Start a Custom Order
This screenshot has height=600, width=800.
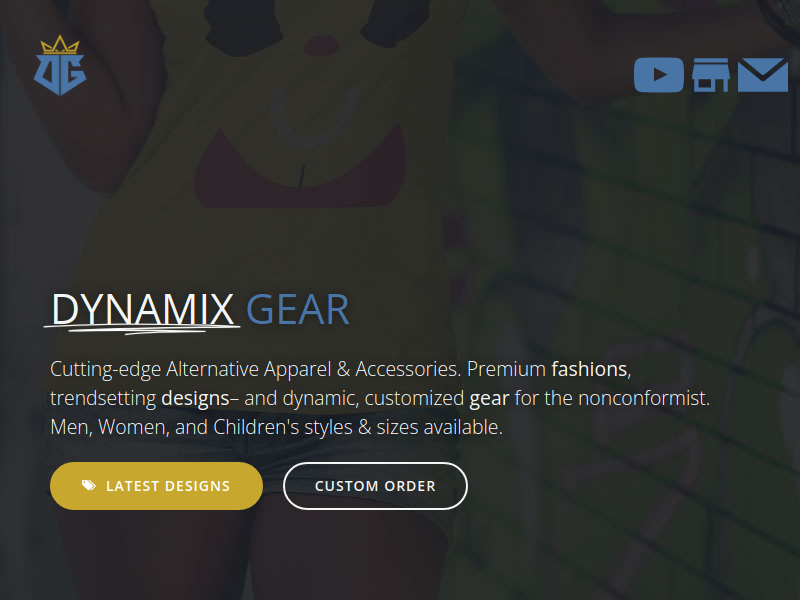[375, 486]
